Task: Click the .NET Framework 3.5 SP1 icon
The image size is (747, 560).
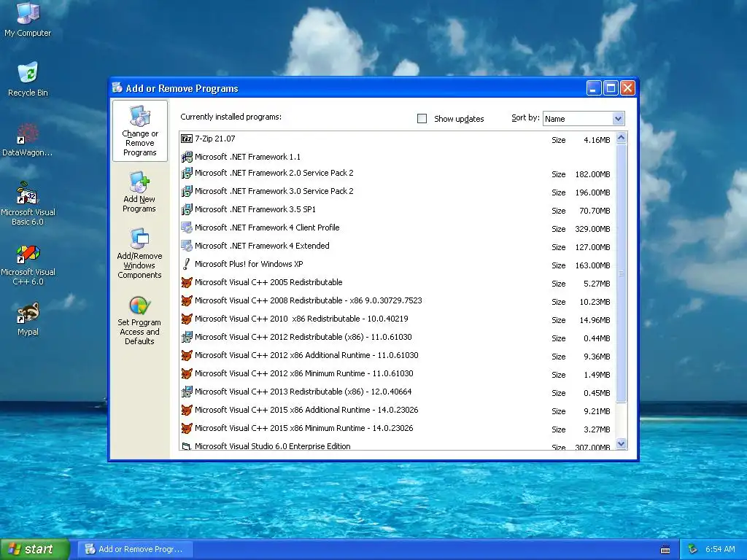Action: (187, 209)
